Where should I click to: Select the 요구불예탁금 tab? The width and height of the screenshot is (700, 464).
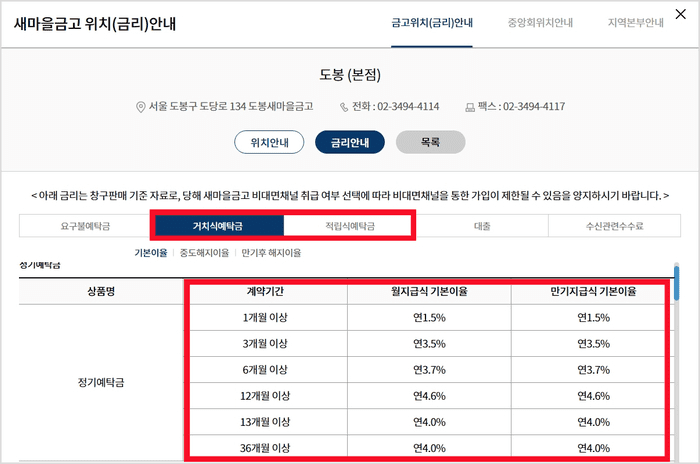(85, 226)
